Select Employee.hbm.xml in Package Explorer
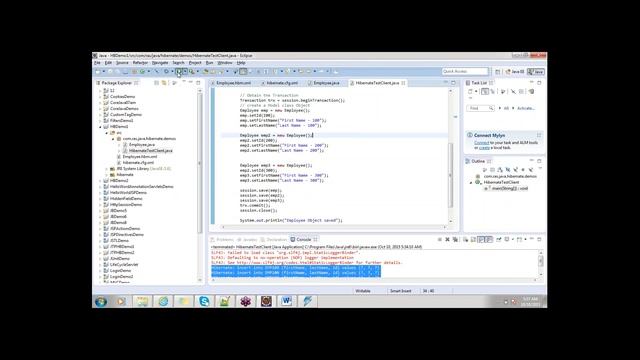The height and width of the screenshot is (360, 640). pos(140,157)
